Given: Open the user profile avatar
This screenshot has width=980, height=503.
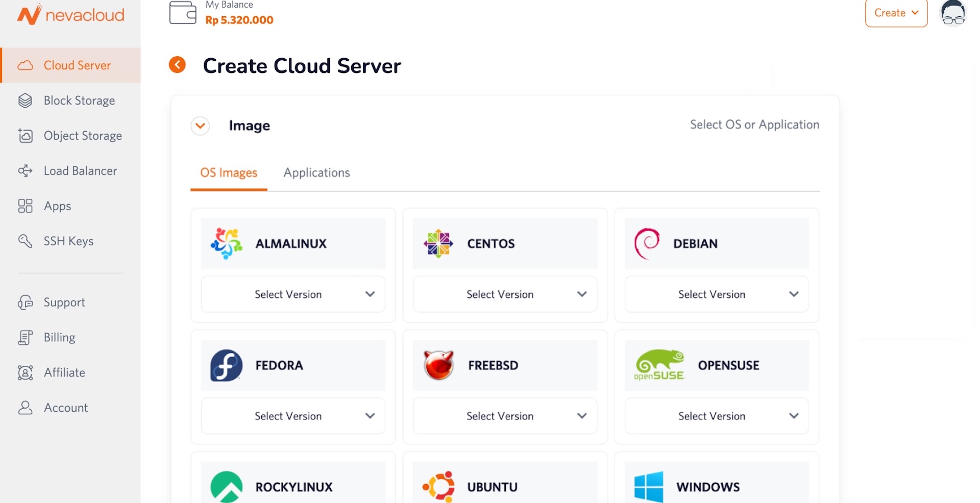Looking at the screenshot, I should click(x=952, y=13).
